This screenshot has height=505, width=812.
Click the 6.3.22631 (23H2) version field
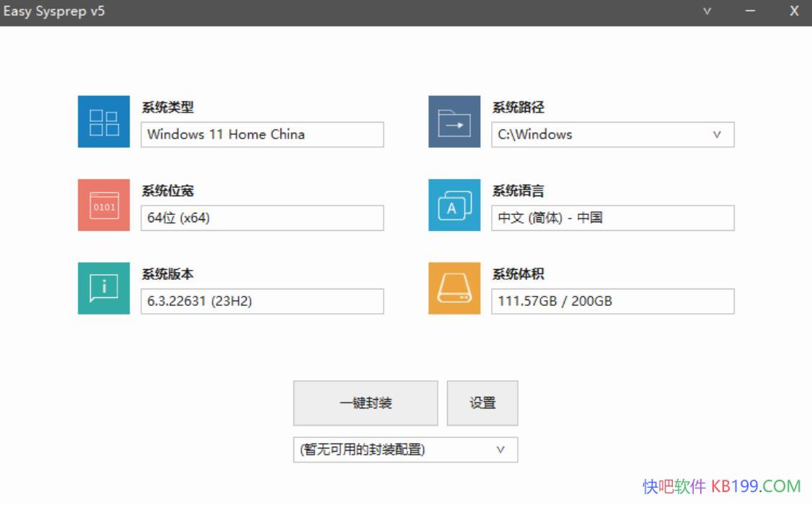pos(262,302)
